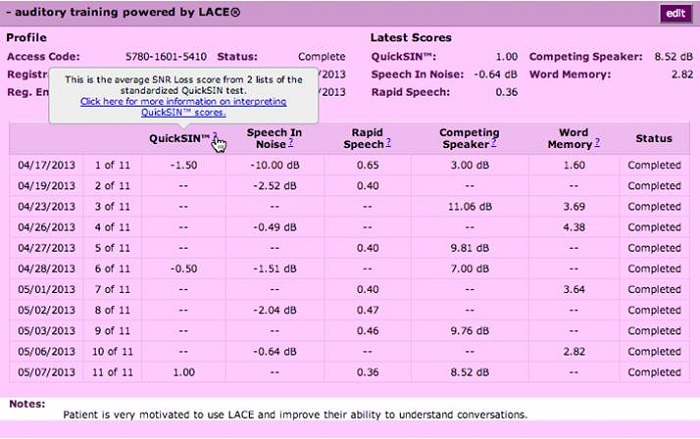Select the date 05/07/2013

click(x=46, y=372)
